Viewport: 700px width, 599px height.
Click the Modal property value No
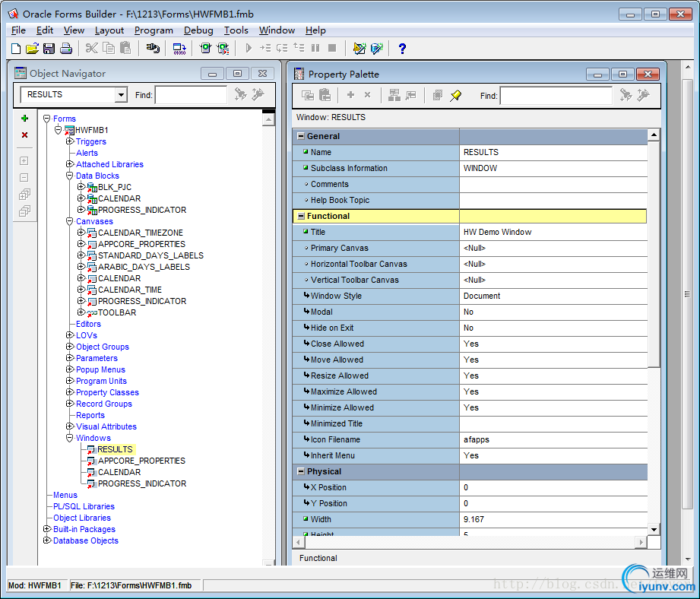pos(468,312)
